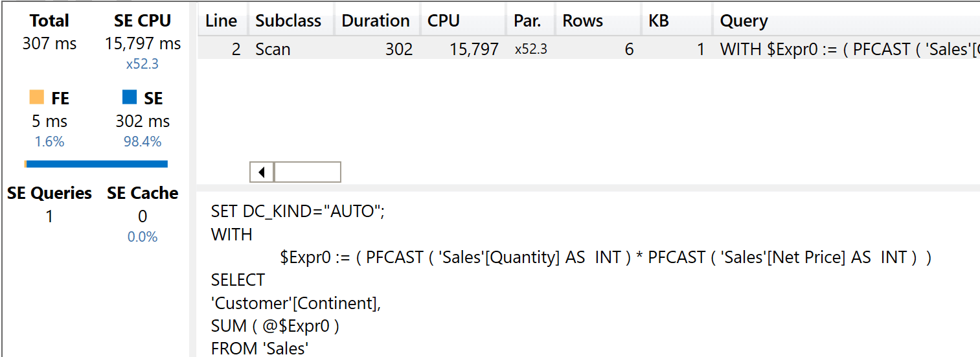Viewport: 980px width, 357px height.
Task: Click the blue SE legend square
Action: tap(130, 97)
